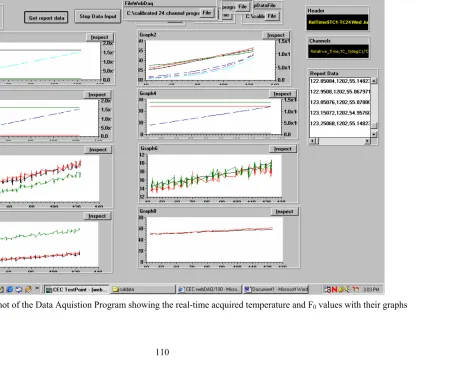This screenshot has width=468, height=385.
Task: Click the Graph2 plot area
Action: 210,60
